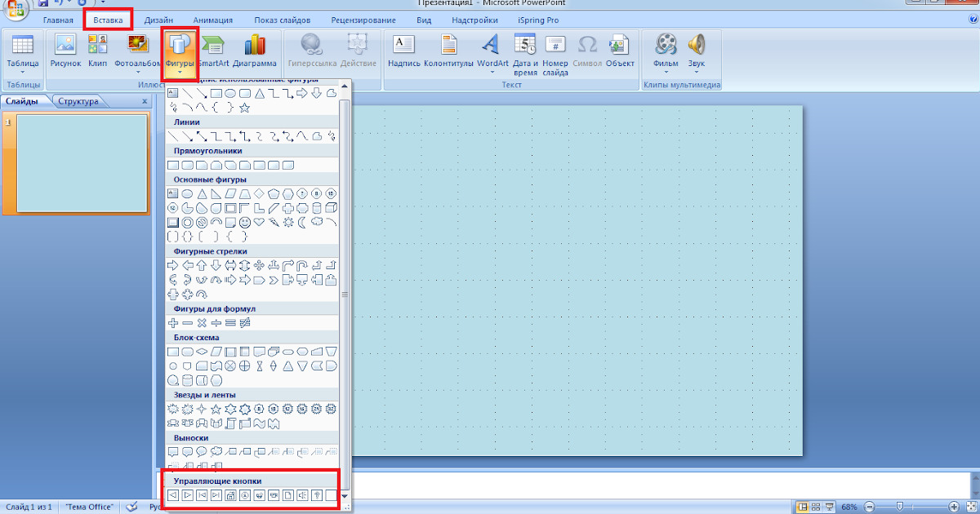The image size is (980, 514).
Task: Open the Дизайн tab
Action: (158, 20)
